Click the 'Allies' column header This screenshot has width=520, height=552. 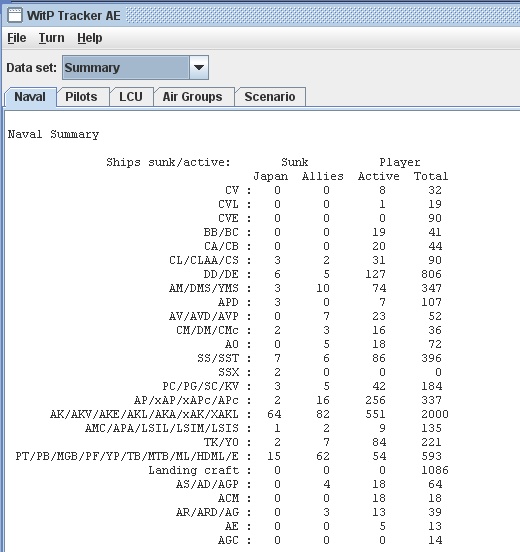tap(323, 176)
